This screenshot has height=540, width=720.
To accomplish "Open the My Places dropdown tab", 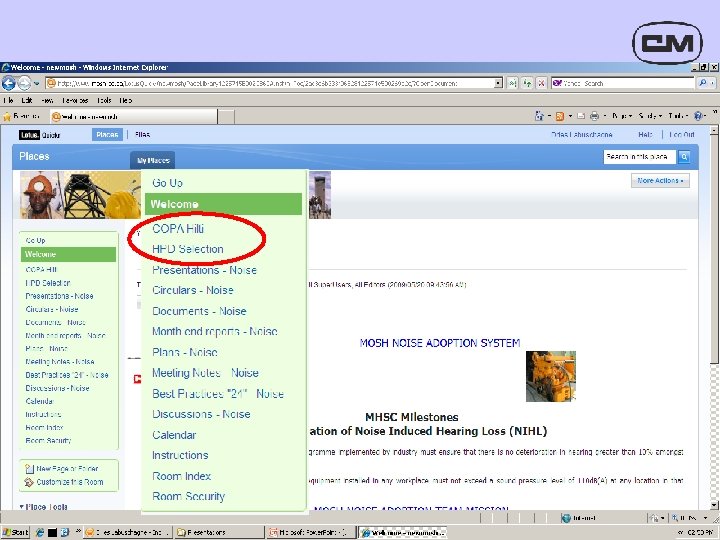I will (153, 160).
